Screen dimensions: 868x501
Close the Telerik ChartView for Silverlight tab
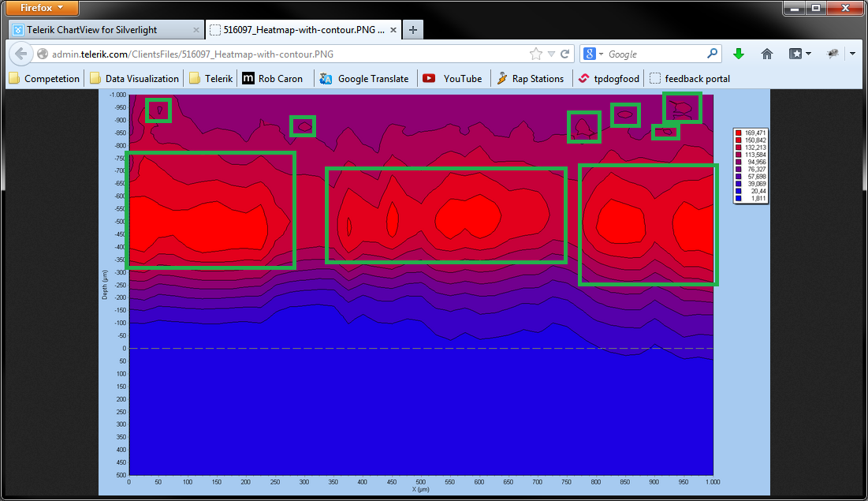click(196, 30)
